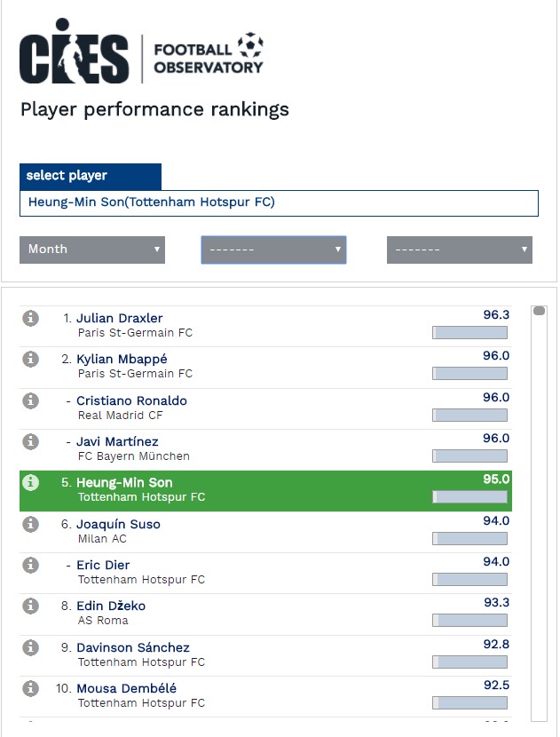This screenshot has height=737, width=560.
Task: Open Julian Draxler player link
Action: pos(119,318)
